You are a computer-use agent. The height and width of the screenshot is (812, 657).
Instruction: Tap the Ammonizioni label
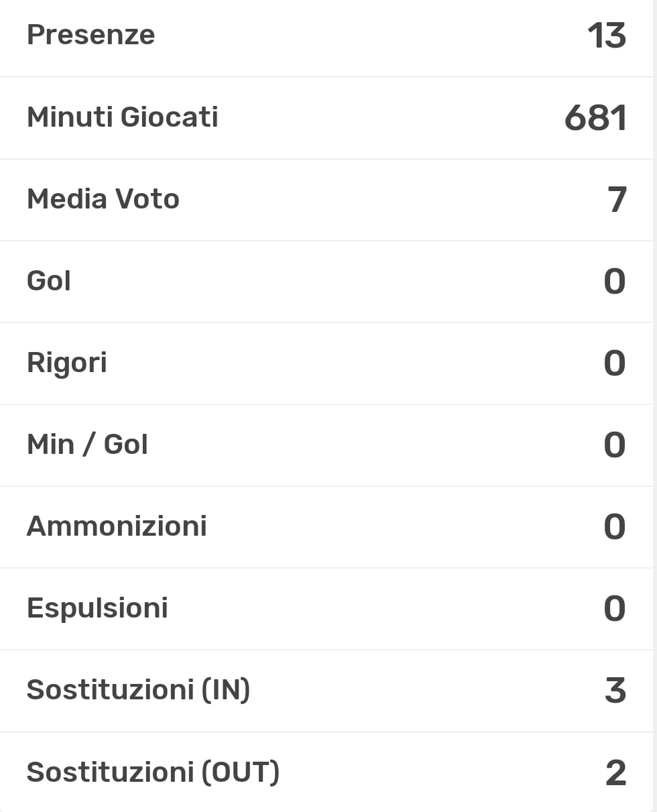(x=117, y=526)
